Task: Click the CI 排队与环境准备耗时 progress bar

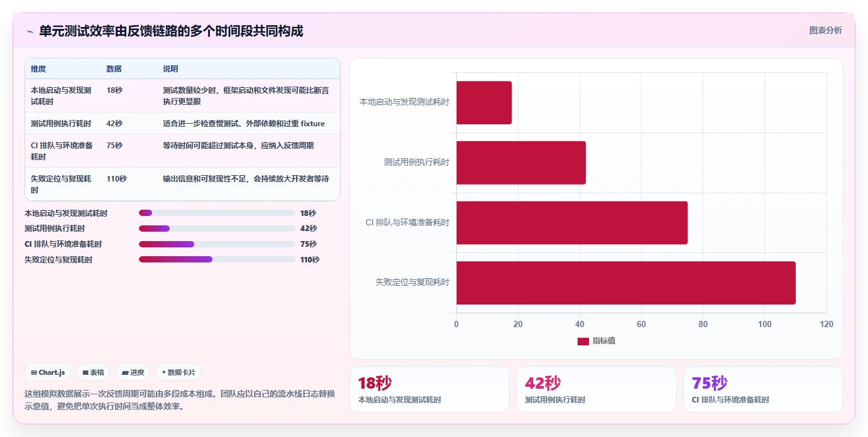Action: 217,244
